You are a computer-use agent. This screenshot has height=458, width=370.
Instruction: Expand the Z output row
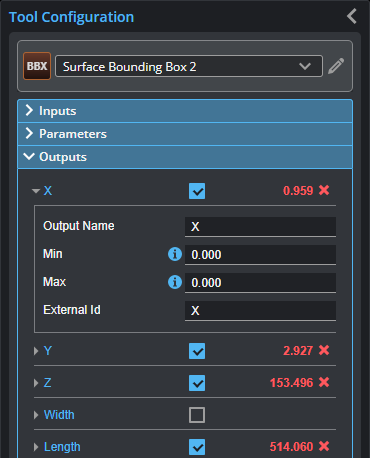[x=36, y=383]
